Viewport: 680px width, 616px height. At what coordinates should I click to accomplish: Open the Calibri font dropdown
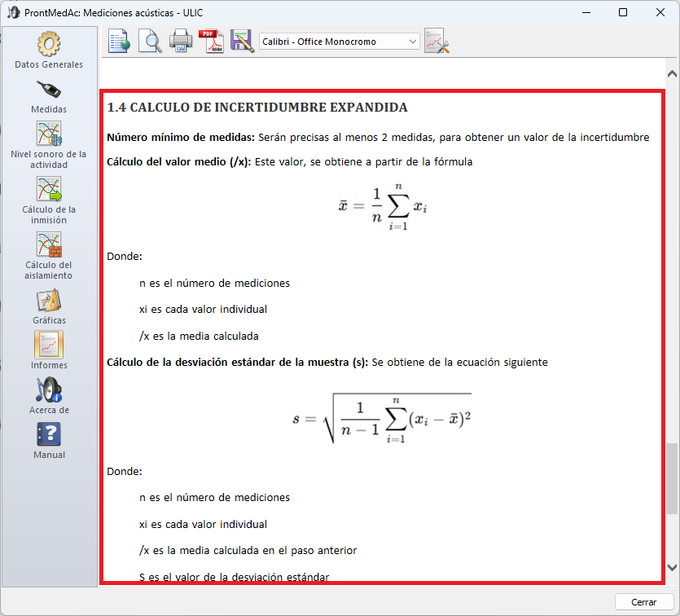pos(410,41)
